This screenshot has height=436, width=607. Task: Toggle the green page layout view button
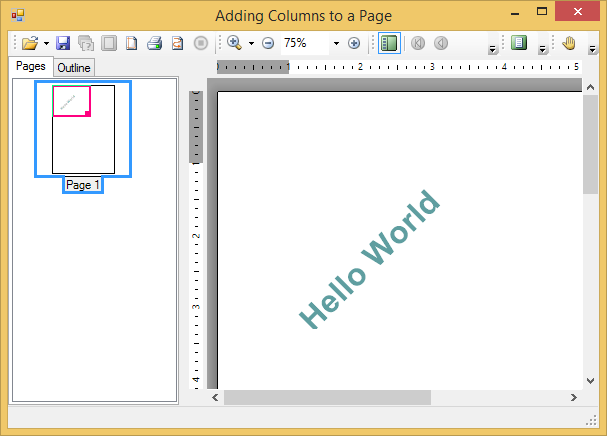(x=518, y=43)
